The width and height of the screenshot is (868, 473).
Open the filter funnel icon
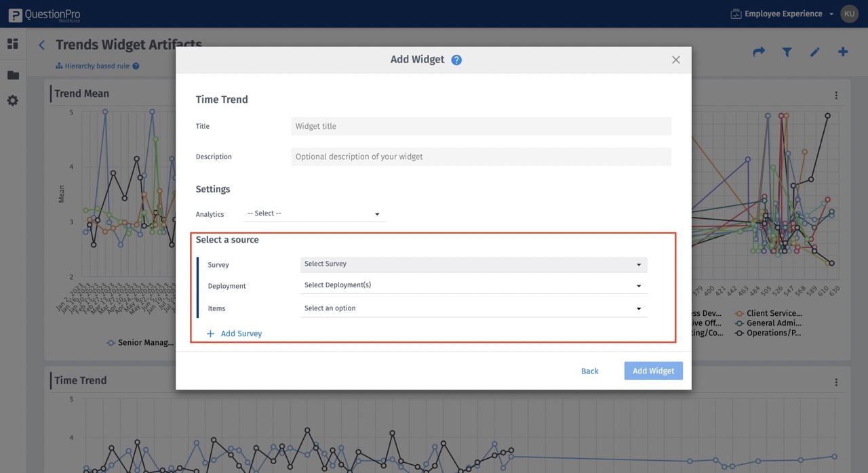point(787,52)
